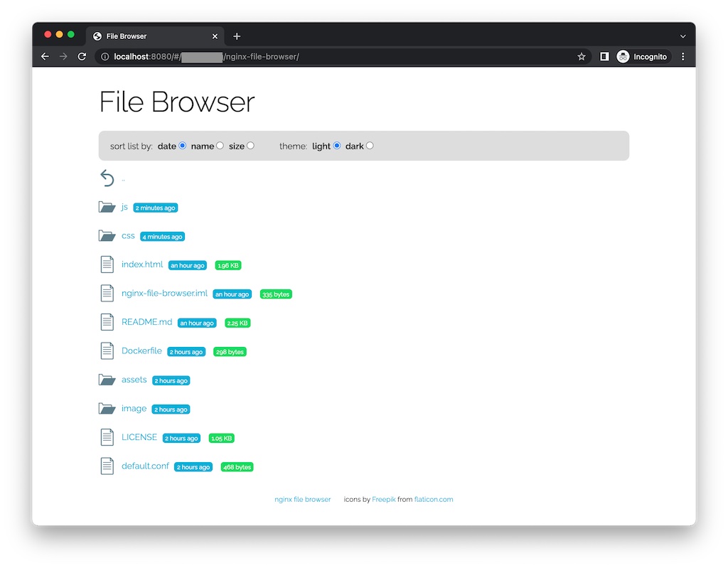Click the LICENSE file icon

[107, 437]
